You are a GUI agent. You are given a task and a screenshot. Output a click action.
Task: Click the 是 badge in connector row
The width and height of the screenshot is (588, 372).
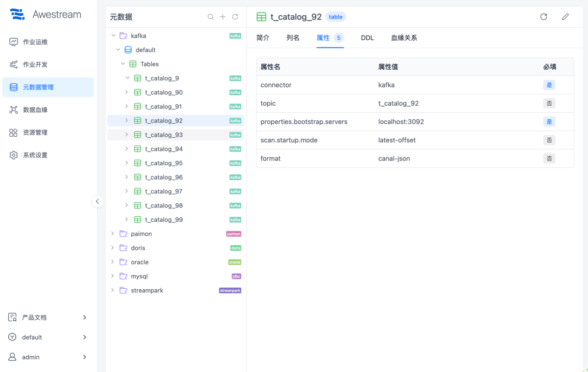coord(549,85)
